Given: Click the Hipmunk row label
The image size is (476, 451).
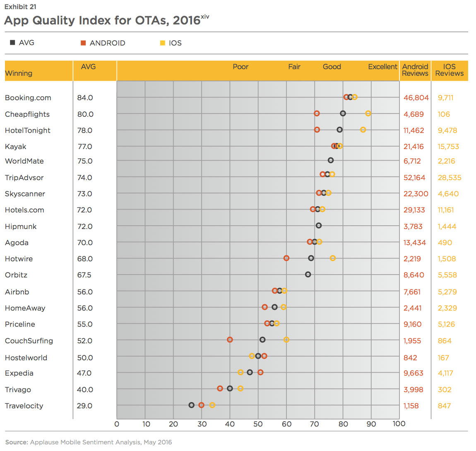Looking at the screenshot, I should [21, 227].
